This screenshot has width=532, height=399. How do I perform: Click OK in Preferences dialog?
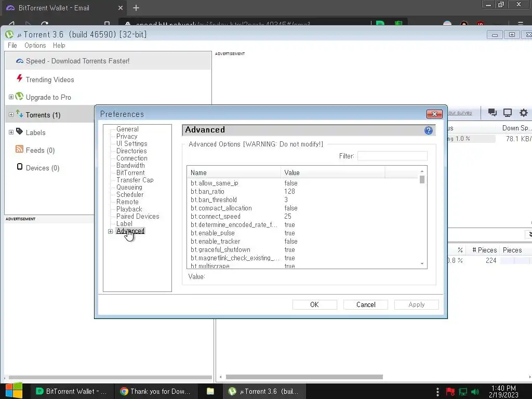click(x=314, y=304)
